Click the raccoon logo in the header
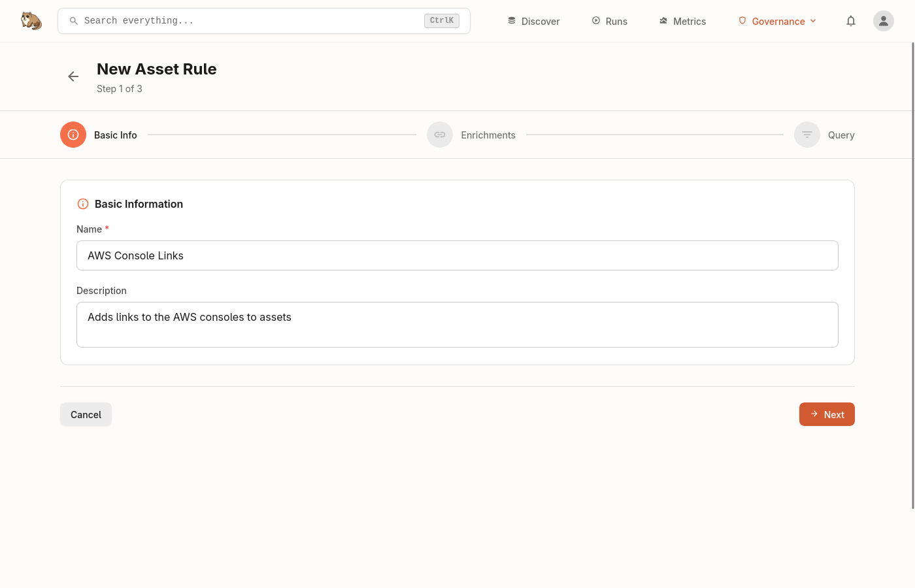Image resolution: width=915 pixels, height=588 pixels. [31, 21]
